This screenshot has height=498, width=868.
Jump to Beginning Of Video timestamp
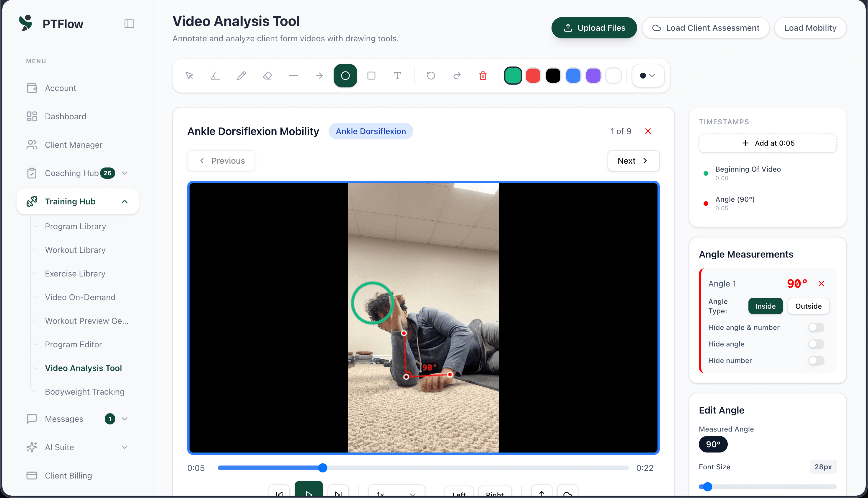click(x=768, y=173)
